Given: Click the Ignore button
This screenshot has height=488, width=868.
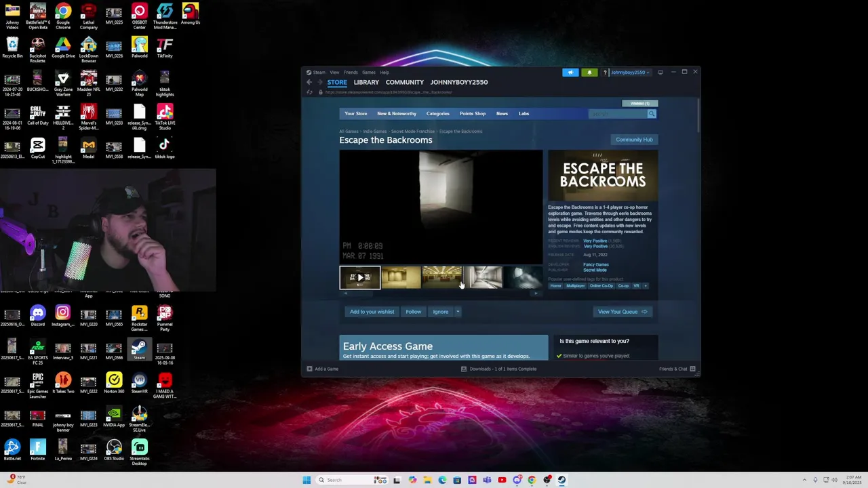Looking at the screenshot, I should (441, 312).
